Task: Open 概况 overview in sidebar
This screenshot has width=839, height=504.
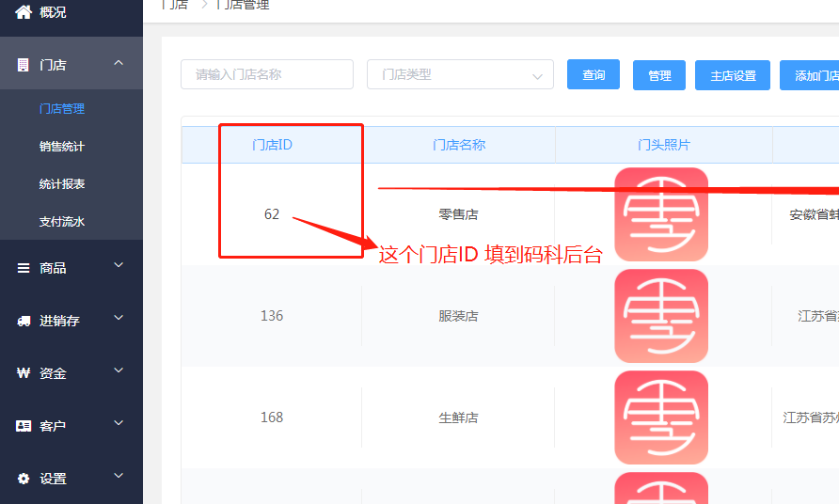Action: [53, 12]
